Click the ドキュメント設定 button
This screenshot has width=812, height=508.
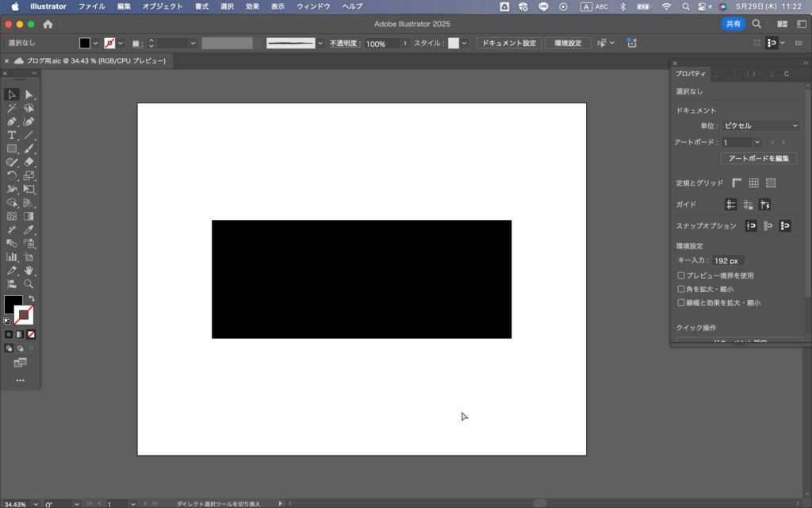coord(509,43)
